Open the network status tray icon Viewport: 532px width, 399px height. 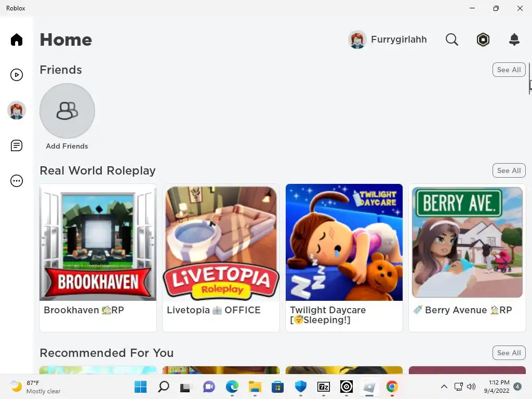pos(458,387)
